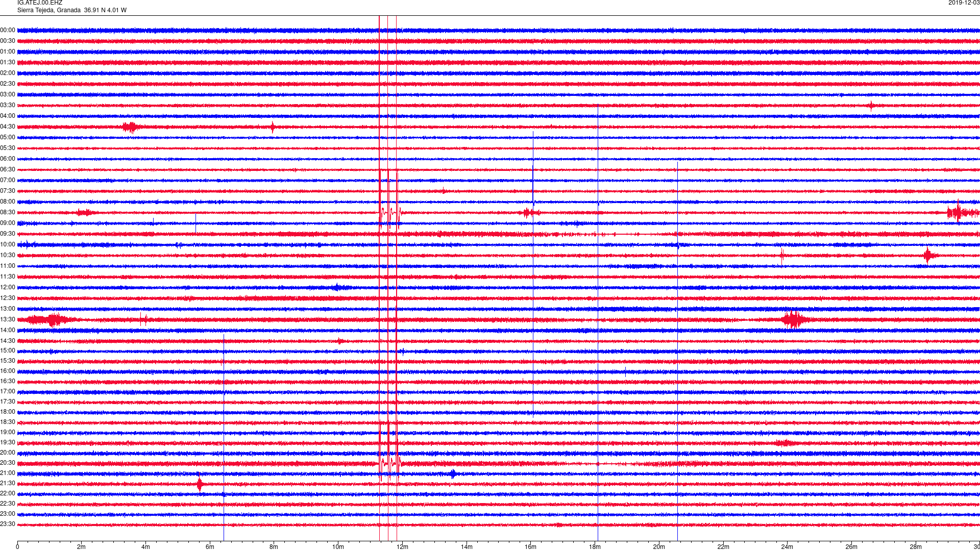This screenshot has width=980, height=551.
Task: Click the station code IG.ATEJ.00.EHZ
Action: (40, 3)
